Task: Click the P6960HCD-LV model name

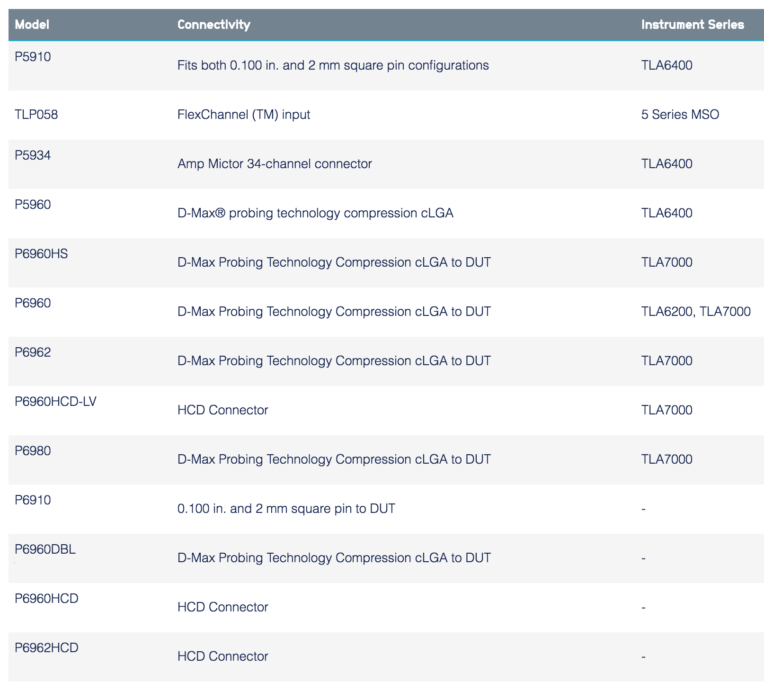Action: tap(55, 402)
